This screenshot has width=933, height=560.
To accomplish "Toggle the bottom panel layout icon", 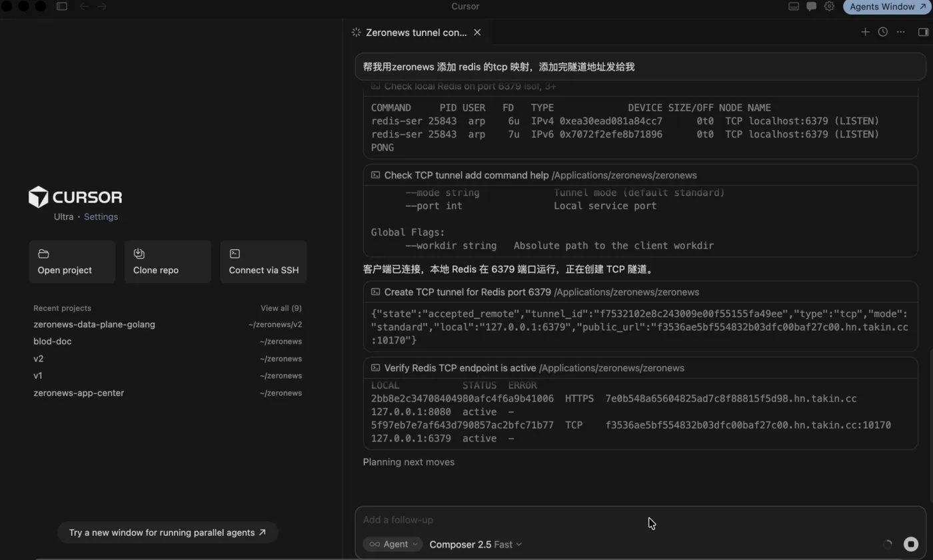I will point(794,7).
